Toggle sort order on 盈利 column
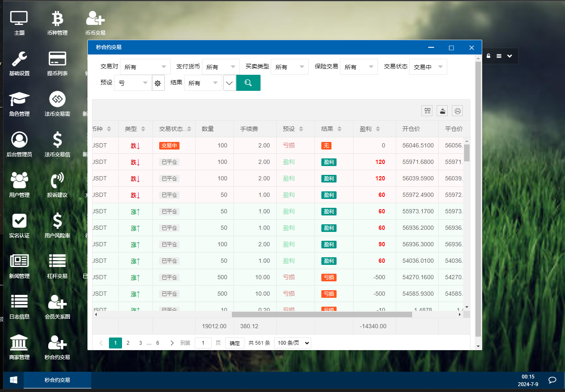 (x=378, y=129)
